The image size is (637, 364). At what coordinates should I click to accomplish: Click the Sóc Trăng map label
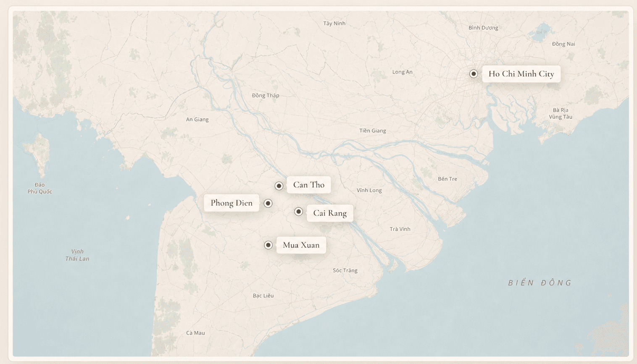point(345,270)
